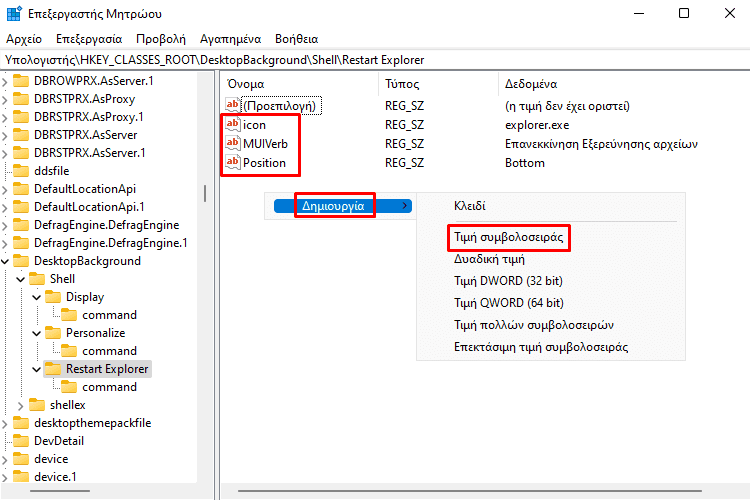Image resolution: width=750 pixels, height=500 pixels.
Task: Open the Δημιουργία submenu item
Action: 342,206
